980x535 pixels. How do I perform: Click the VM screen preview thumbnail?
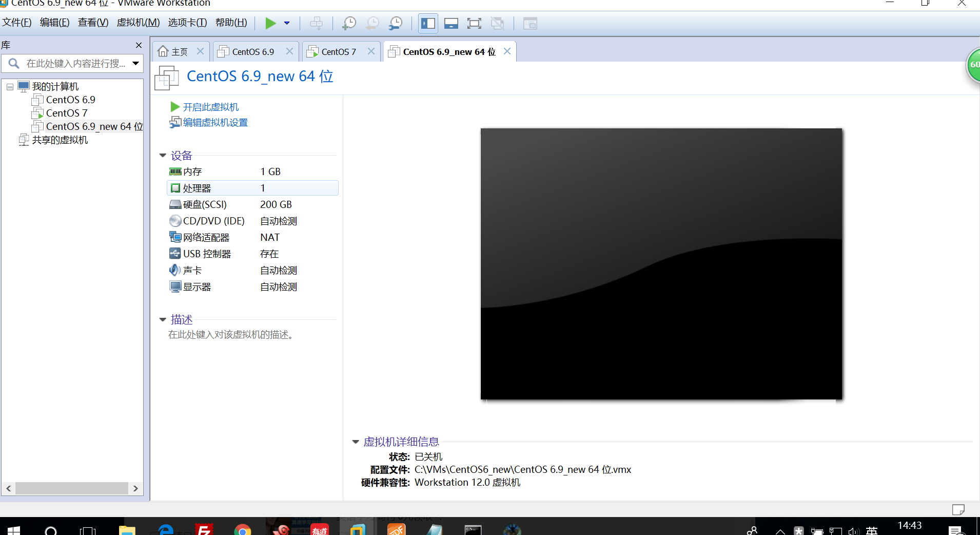tap(661, 264)
